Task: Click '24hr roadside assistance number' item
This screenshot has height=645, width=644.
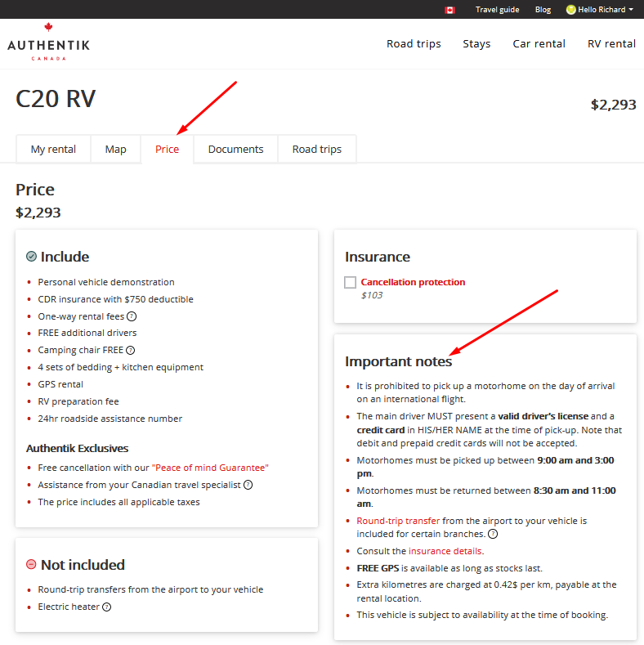Action: tap(110, 419)
